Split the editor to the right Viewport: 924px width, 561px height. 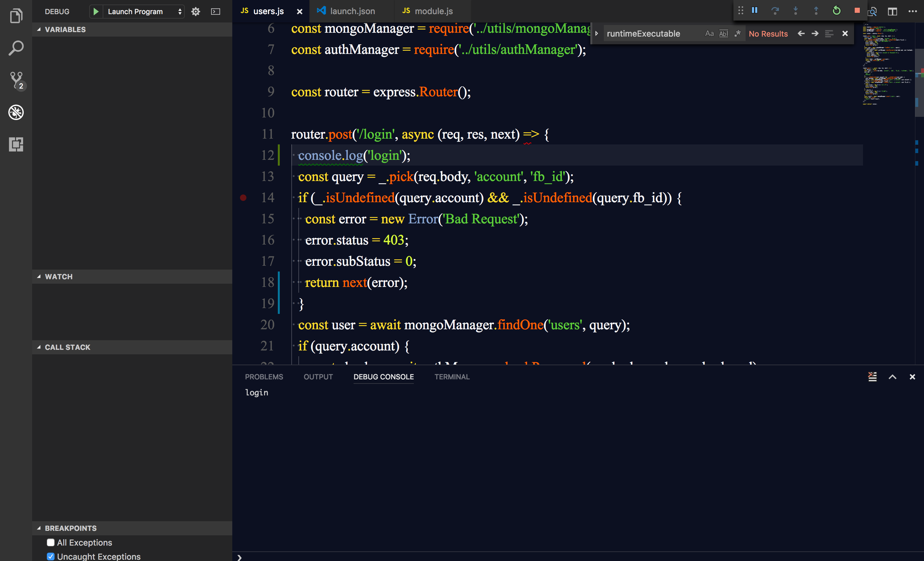pyautogui.click(x=893, y=12)
